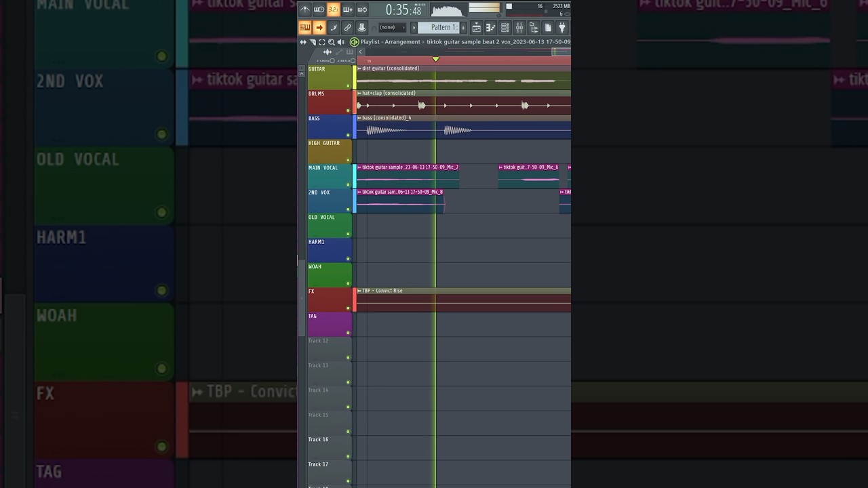Open bass (consolidated)_4 clip menu arrow
The height and width of the screenshot is (488, 868).
tap(359, 118)
